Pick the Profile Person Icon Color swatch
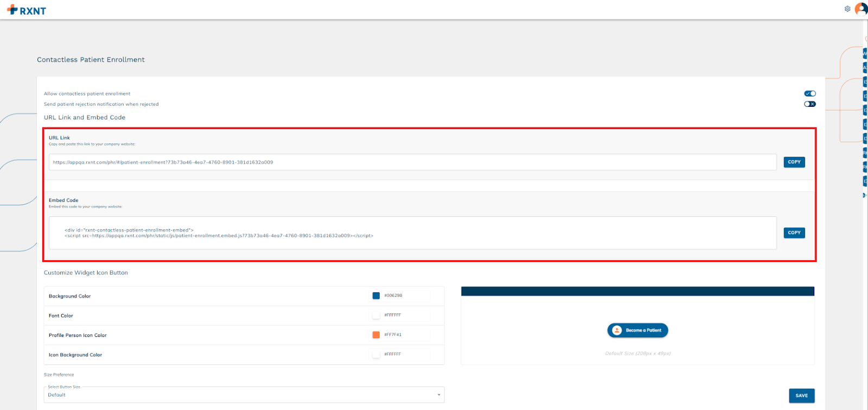868x410 pixels. click(376, 335)
